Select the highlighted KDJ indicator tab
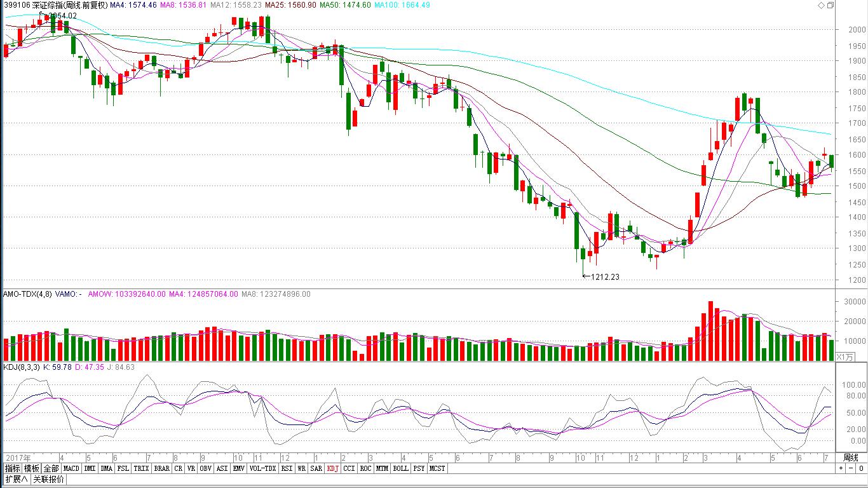The image size is (868, 488). (332, 468)
